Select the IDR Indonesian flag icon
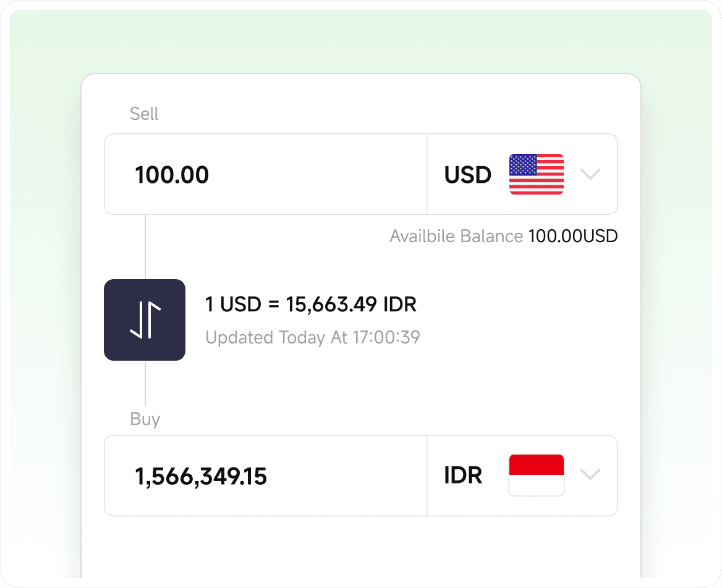Viewport: 722px width, 588px height. pyautogui.click(x=535, y=475)
